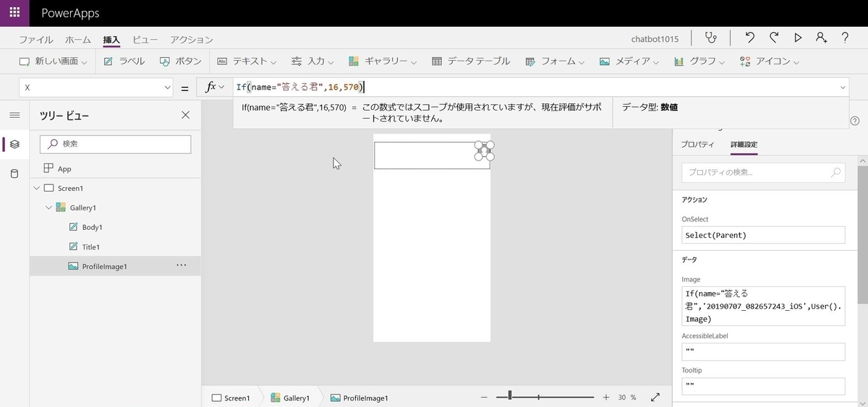Open the ホーム tab
The image size is (868, 407).
point(78,40)
